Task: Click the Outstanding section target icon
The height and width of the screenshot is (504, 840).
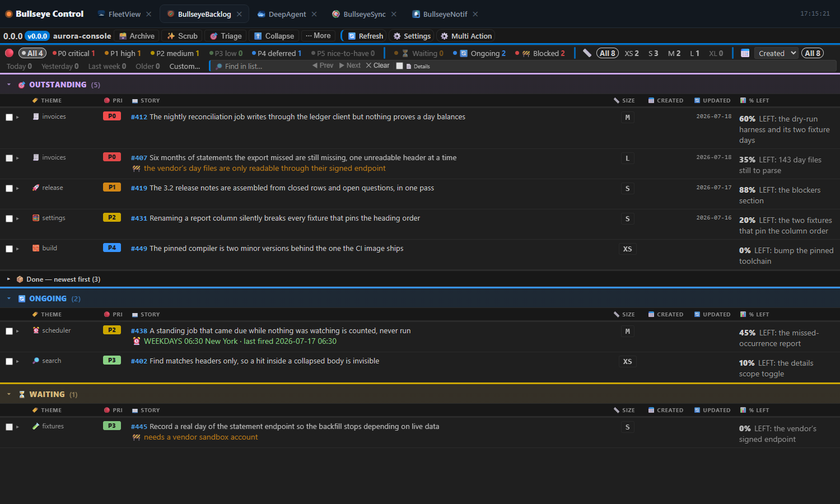Action: click(22, 85)
